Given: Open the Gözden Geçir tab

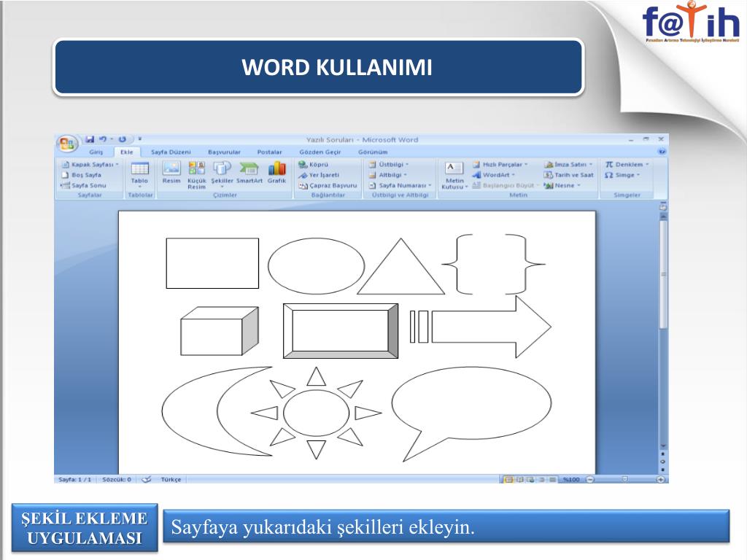Looking at the screenshot, I should pos(320,152).
